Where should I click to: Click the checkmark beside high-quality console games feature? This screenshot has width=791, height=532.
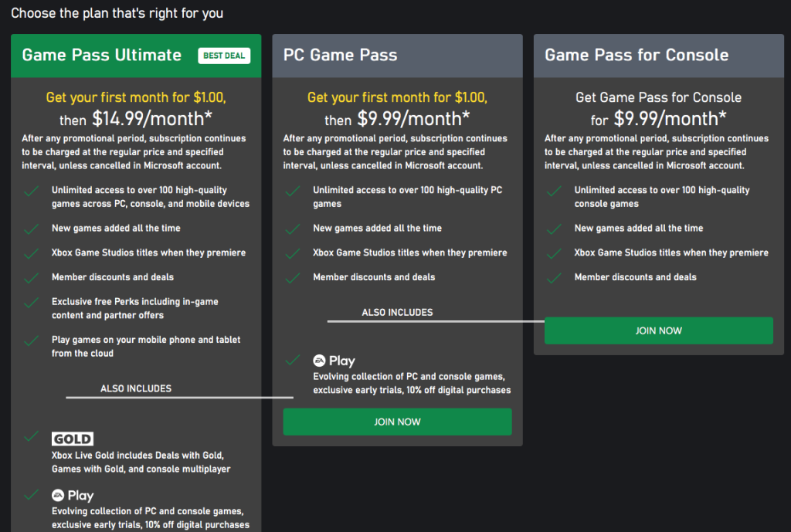(554, 191)
